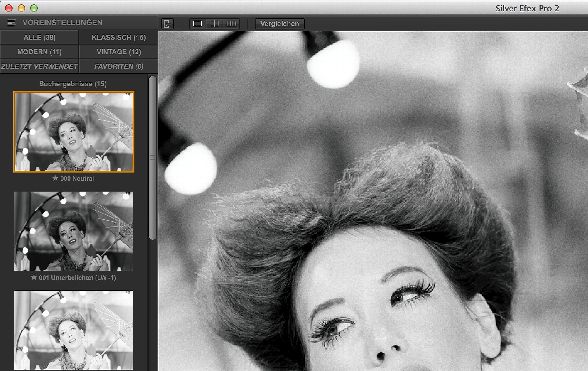Click the Suchergebnisse (15) heading
This screenshot has width=588, height=371.
pos(73,84)
